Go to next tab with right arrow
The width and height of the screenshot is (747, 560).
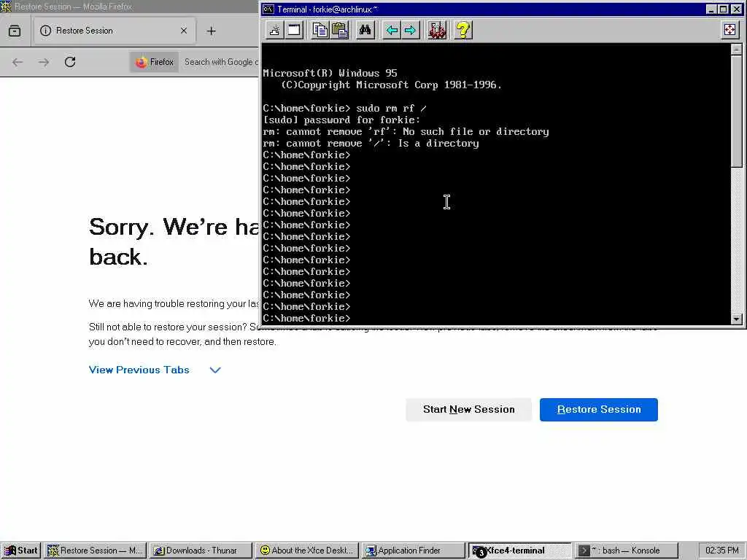pyautogui.click(x=410, y=31)
